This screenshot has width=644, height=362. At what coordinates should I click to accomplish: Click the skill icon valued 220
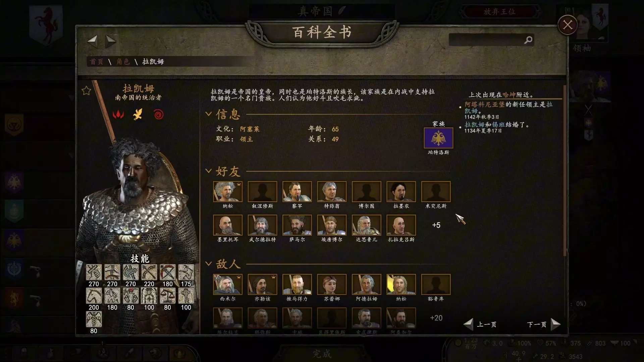149,272
